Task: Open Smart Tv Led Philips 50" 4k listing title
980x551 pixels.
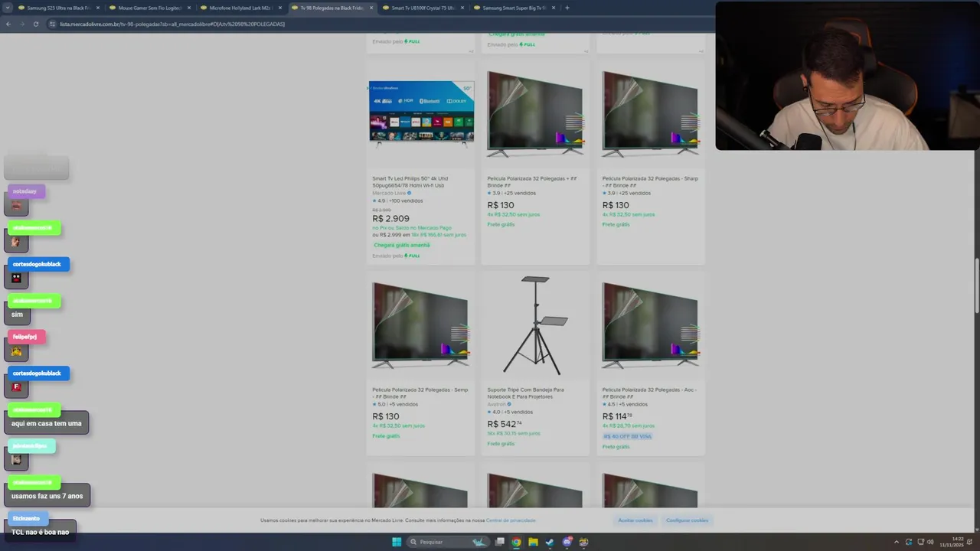Action: 410,181
